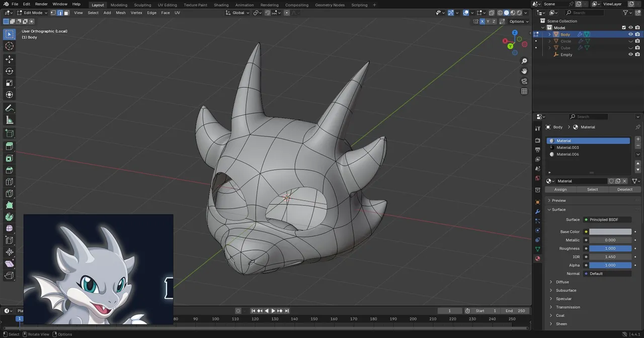Click the Roughness slider

click(x=610, y=248)
